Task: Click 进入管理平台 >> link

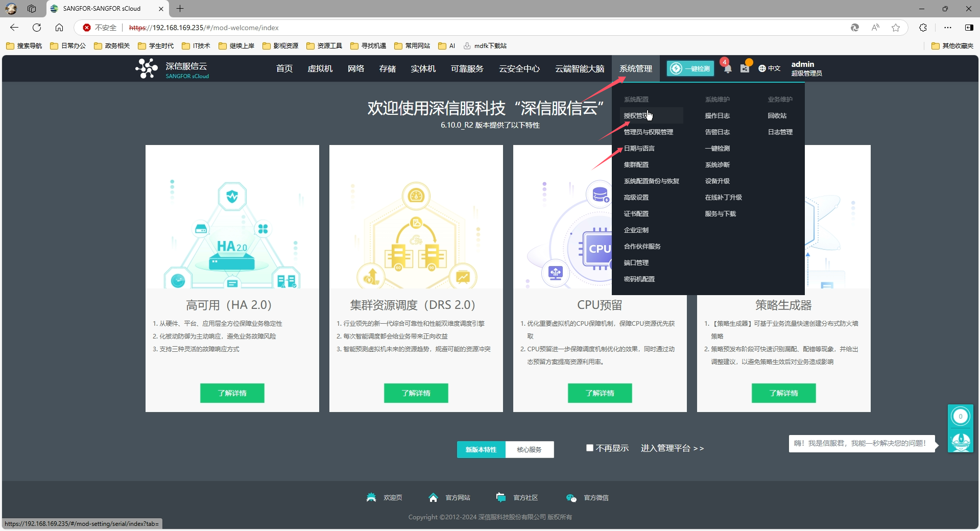Action: (x=672, y=448)
